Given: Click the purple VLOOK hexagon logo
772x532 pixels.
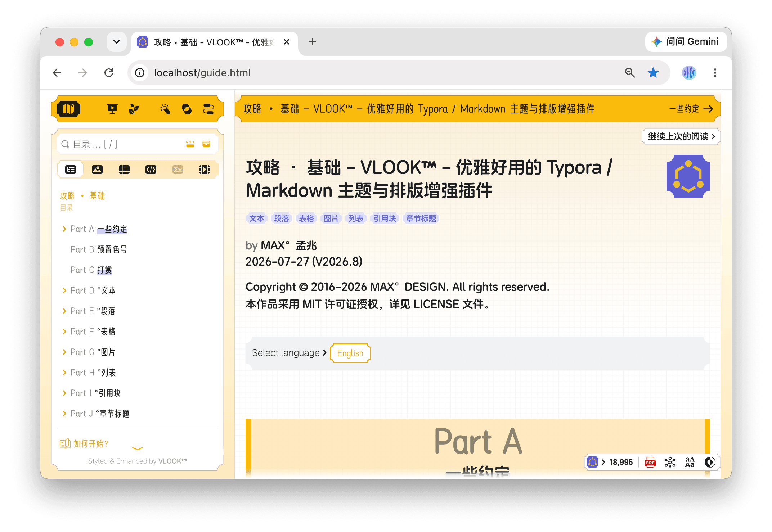Looking at the screenshot, I should click(688, 176).
